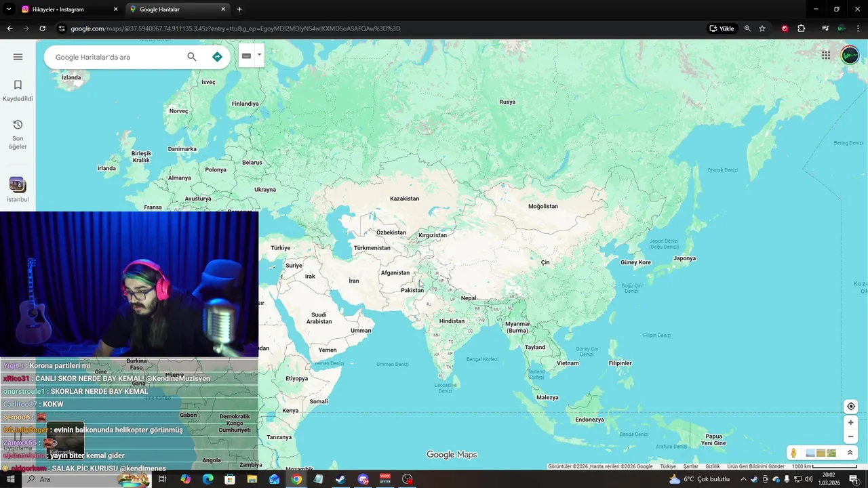Open the Google account avatar in Maps

point(850,56)
